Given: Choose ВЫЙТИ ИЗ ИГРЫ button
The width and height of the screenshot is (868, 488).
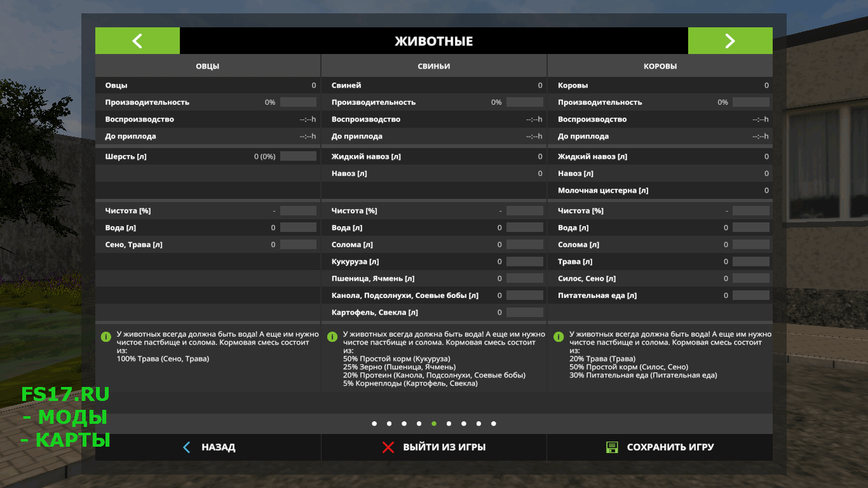Looking at the screenshot, I should (x=434, y=447).
